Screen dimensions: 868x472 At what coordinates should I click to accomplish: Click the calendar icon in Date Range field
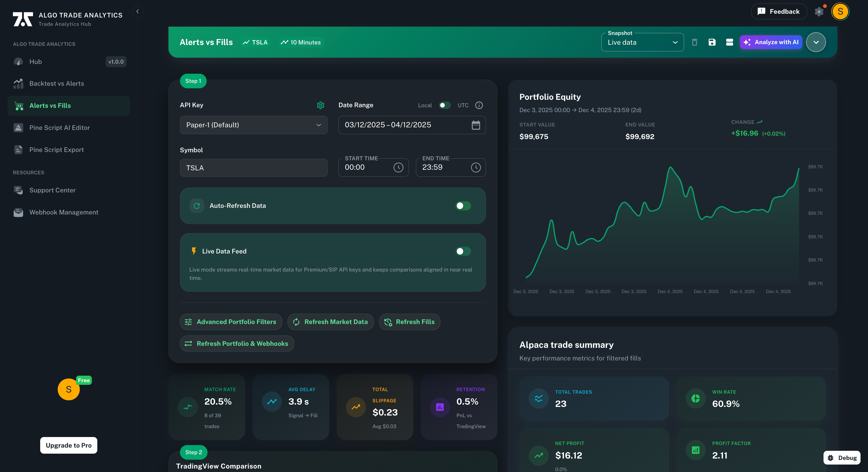(475, 125)
